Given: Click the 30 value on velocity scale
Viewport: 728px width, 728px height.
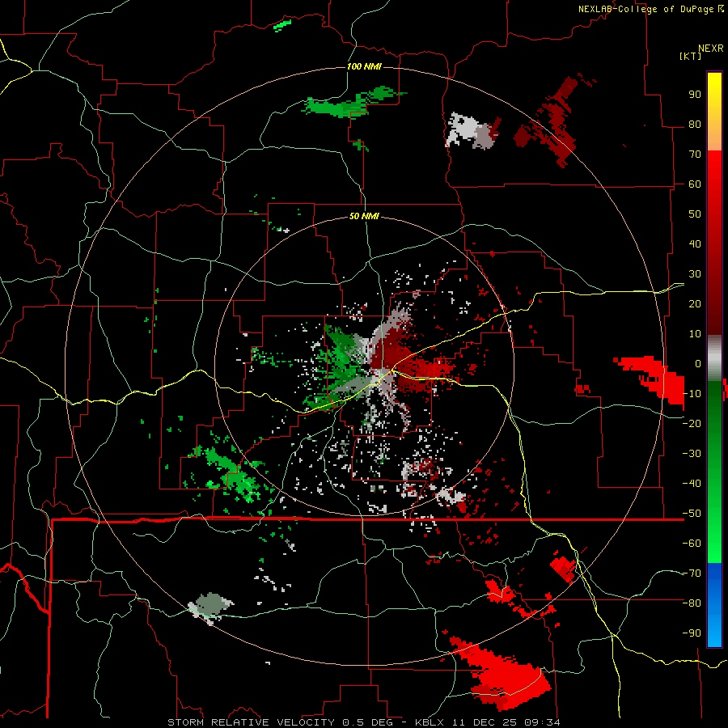Looking at the screenshot, I should [x=695, y=274].
